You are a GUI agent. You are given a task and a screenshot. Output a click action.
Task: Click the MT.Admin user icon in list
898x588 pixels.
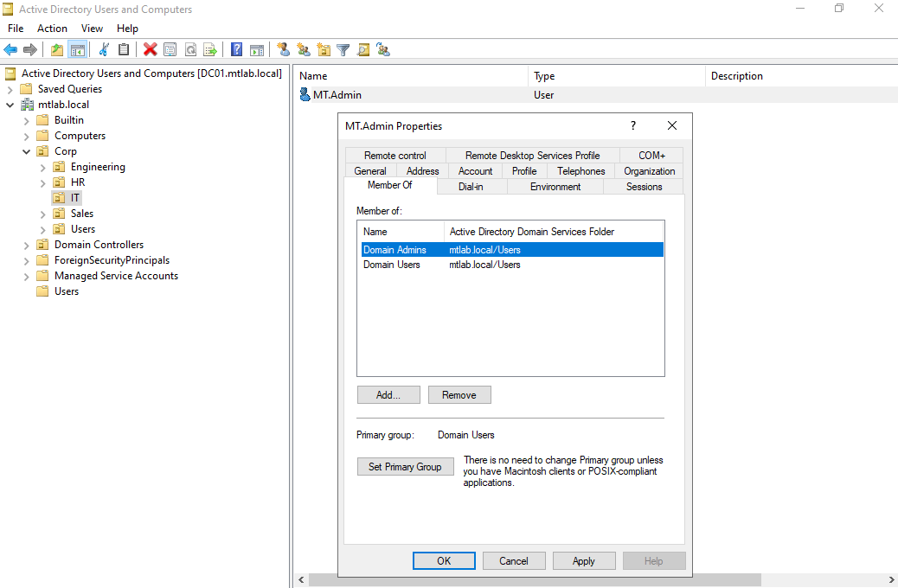point(305,94)
